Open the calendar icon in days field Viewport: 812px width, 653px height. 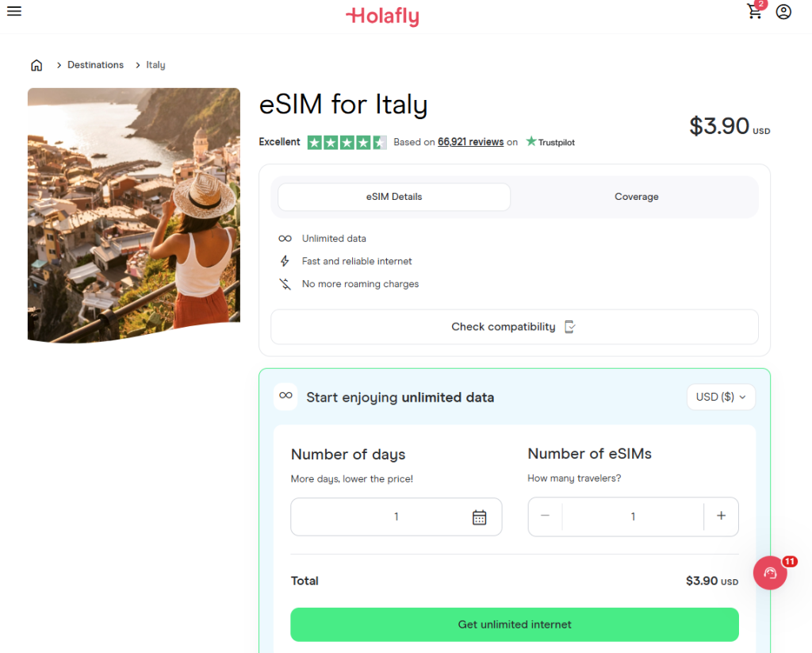pos(479,517)
